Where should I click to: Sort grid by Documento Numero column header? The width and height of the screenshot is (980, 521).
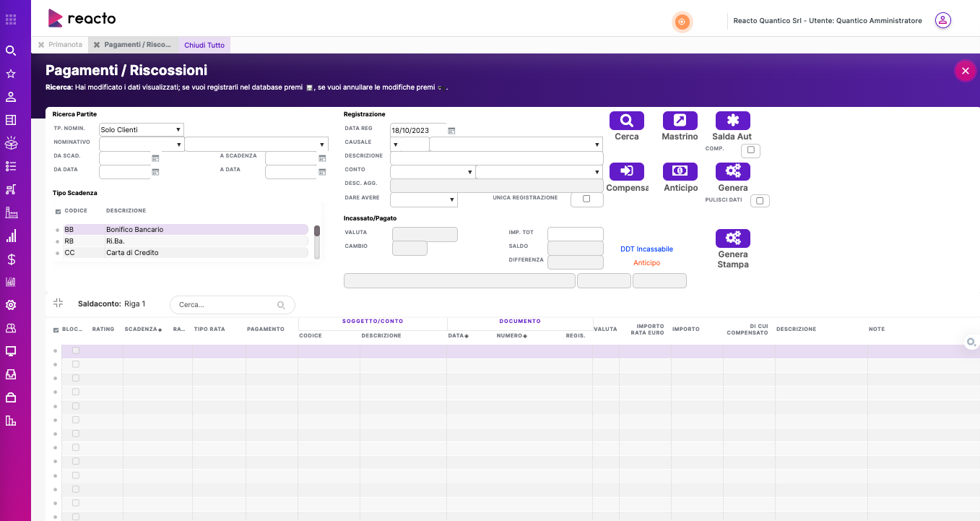[x=512, y=336]
